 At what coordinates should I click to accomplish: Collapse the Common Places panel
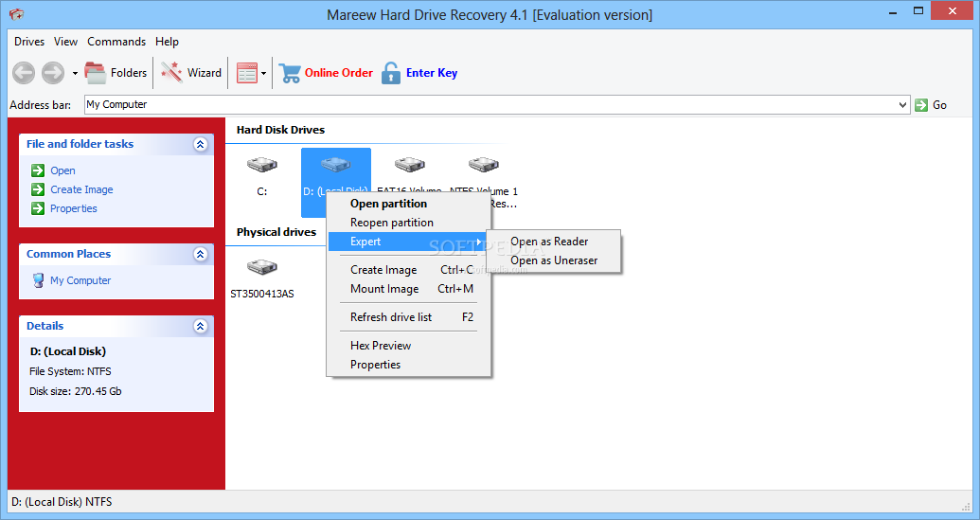tap(200, 255)
